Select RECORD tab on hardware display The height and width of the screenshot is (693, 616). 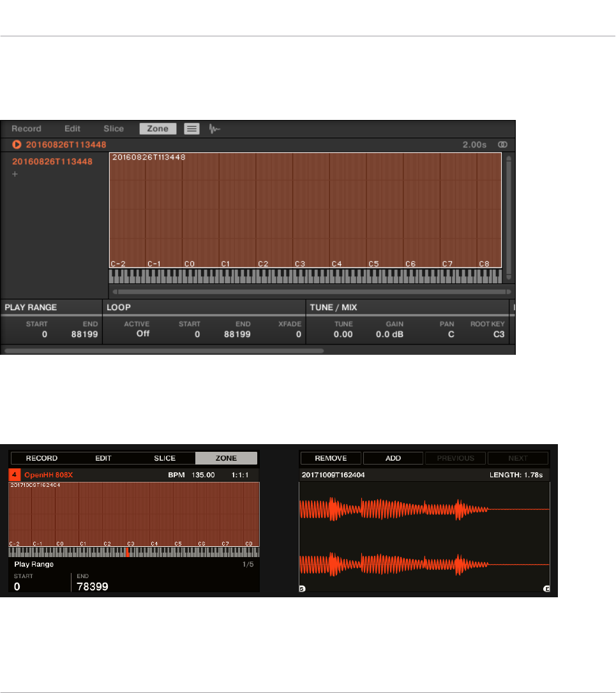pos(41,458)
